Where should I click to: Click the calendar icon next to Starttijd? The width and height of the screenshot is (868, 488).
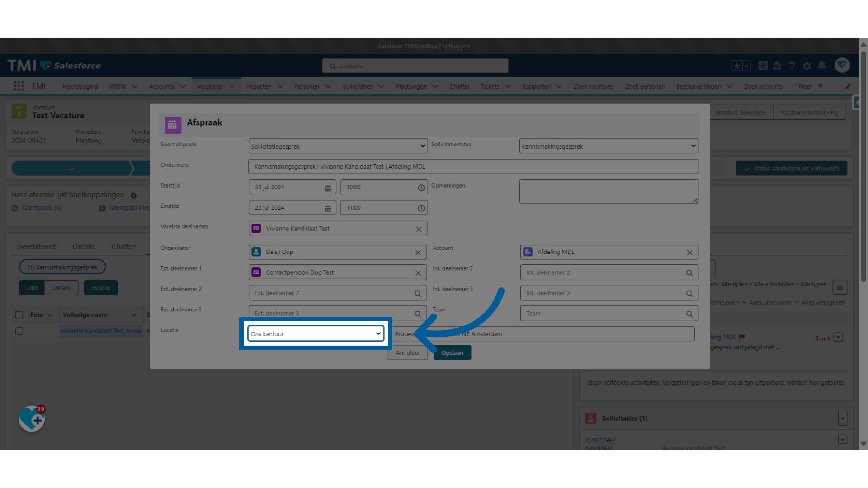point(327,187)
